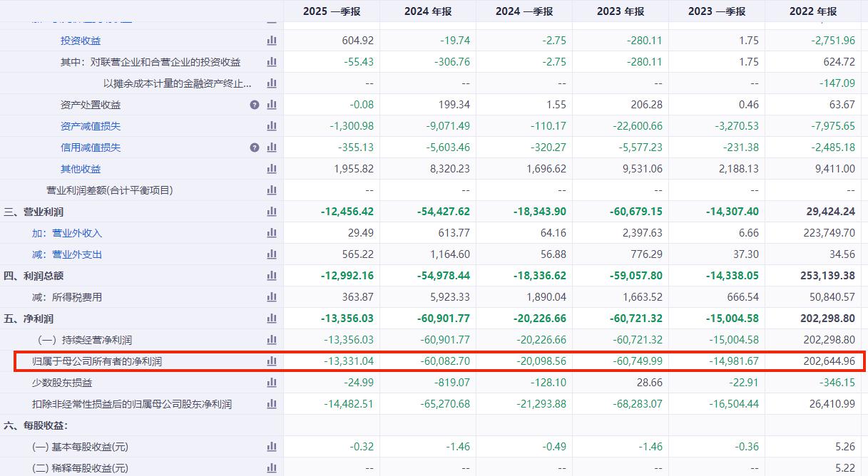Select the 2023 年报 column header
This screenshot has width=868, height=476.
point(620,11)
